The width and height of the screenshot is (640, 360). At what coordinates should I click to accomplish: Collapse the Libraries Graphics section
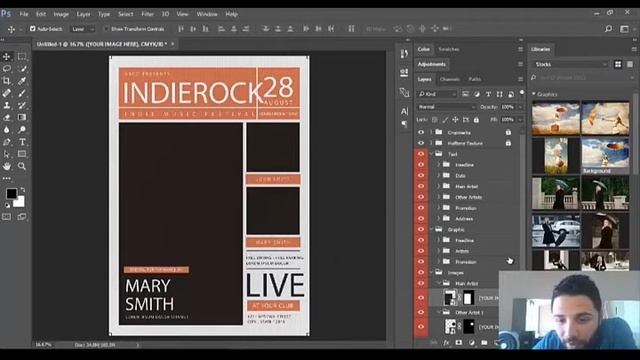click(534, 94)
